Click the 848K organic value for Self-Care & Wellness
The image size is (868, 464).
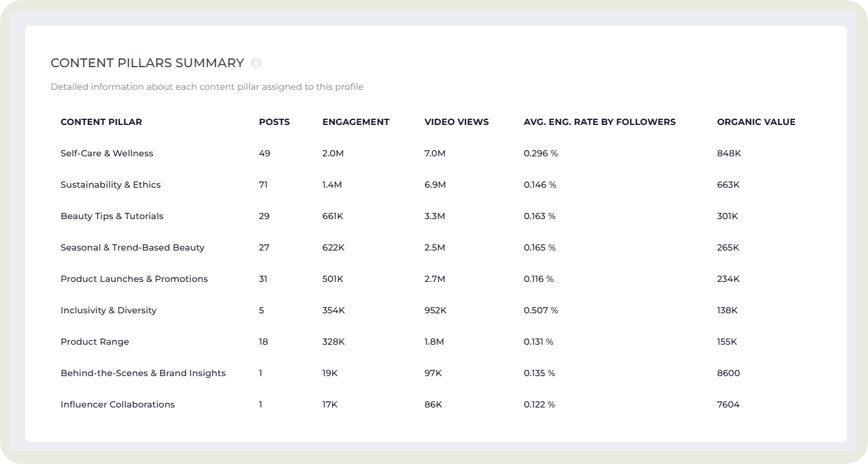coord(727,153)
